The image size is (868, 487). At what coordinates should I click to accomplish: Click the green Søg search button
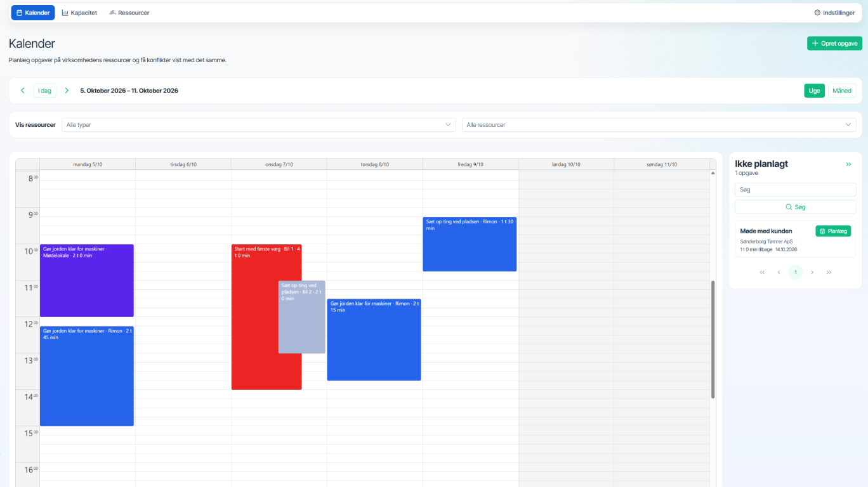coord(795,207)
